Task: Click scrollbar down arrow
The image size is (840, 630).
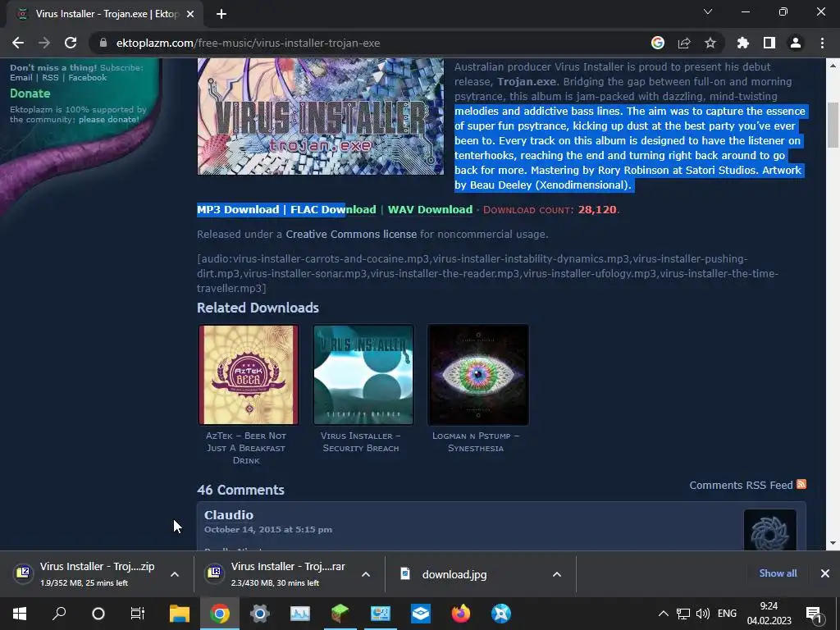Action: pos(833,543)
